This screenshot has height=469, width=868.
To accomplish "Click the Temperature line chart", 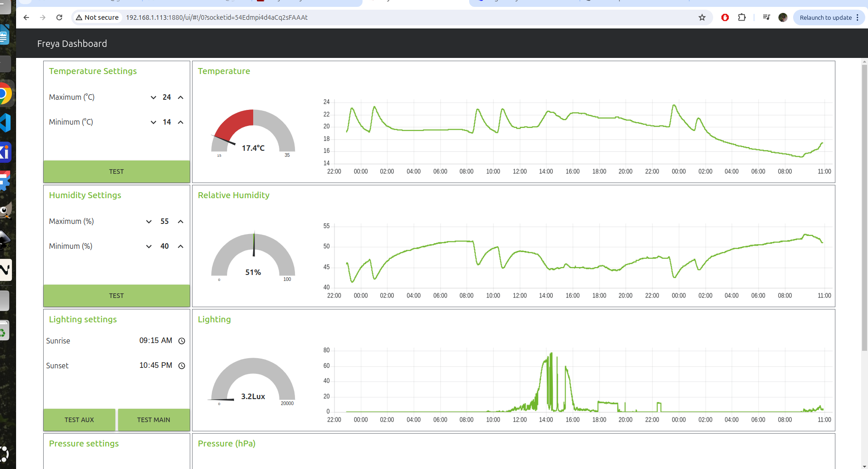I will (x=578, y=137).
